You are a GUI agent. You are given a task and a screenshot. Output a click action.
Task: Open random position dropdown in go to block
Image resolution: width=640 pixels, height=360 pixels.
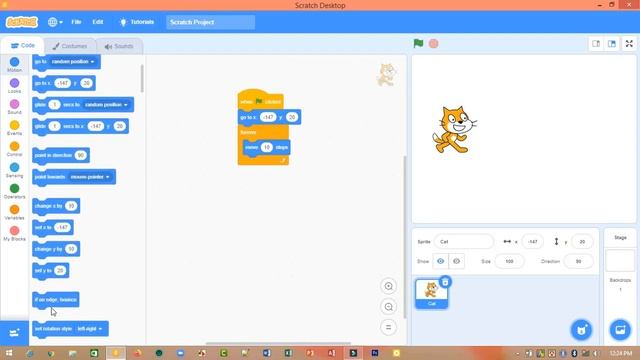[73, 62]
